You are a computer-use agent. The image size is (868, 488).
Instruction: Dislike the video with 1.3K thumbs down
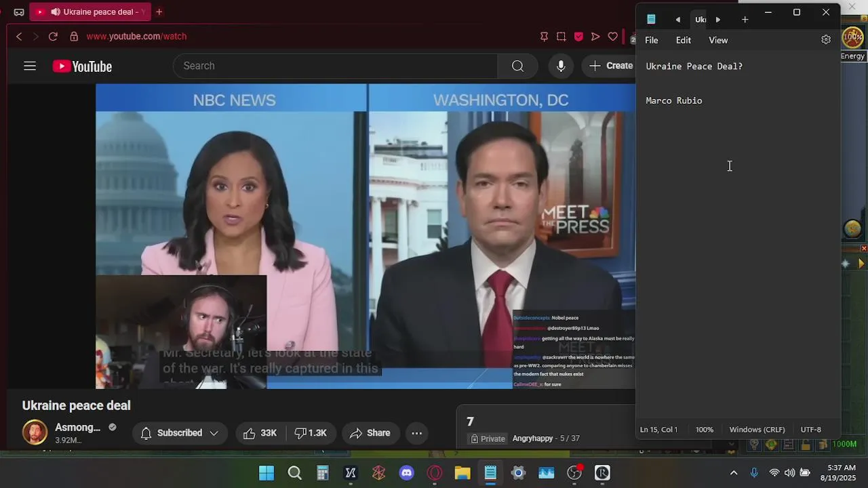(311, 433)
